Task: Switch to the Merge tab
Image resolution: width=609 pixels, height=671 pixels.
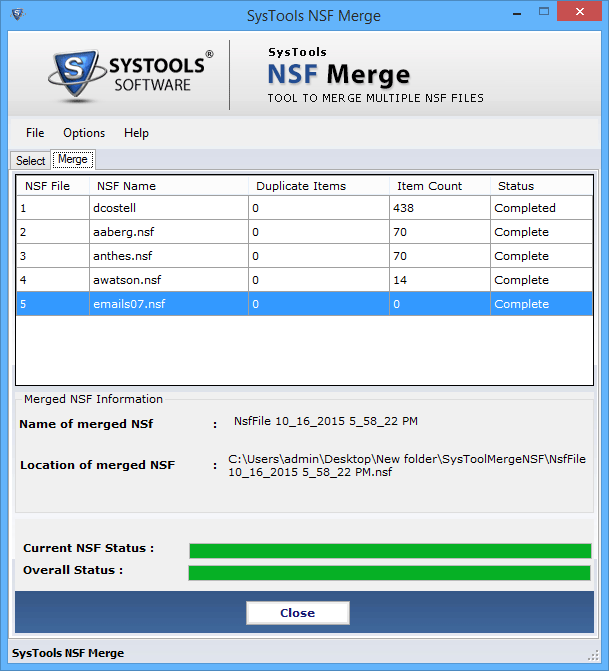Action: click(x=73, y=160)
